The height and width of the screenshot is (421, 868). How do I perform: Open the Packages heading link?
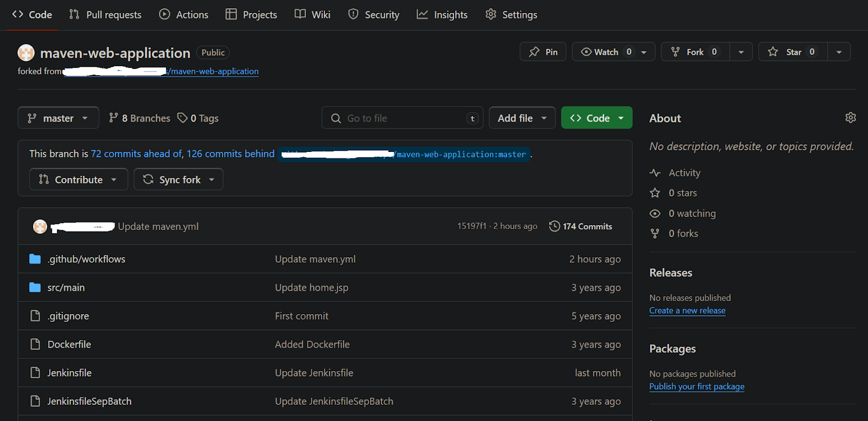[673, 349]
